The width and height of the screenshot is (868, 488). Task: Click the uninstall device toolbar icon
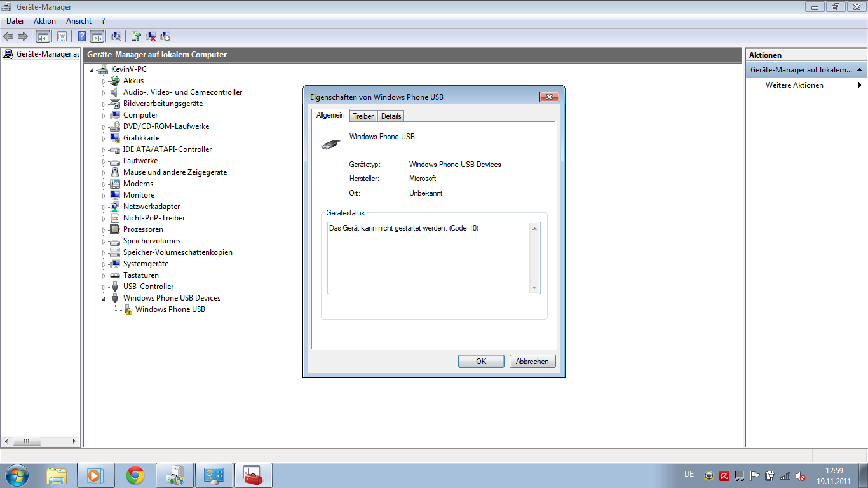(x=151, y=36)
